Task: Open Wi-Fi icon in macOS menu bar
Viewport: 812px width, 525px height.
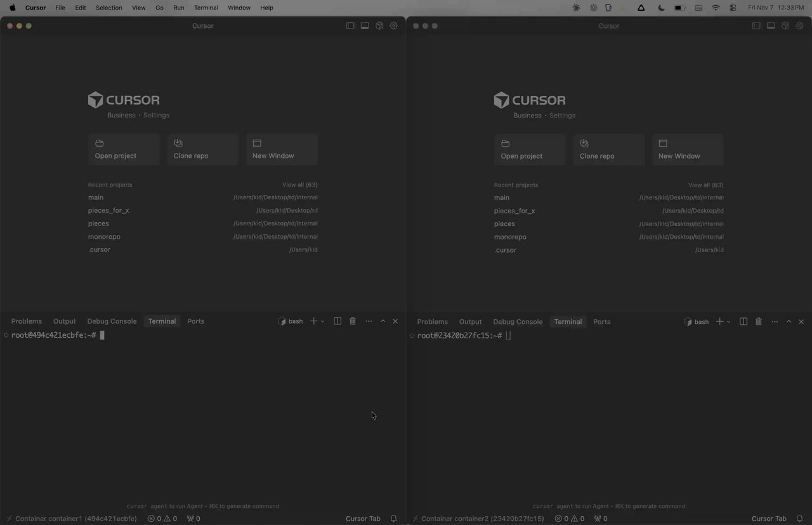Action: pos(716,8)
